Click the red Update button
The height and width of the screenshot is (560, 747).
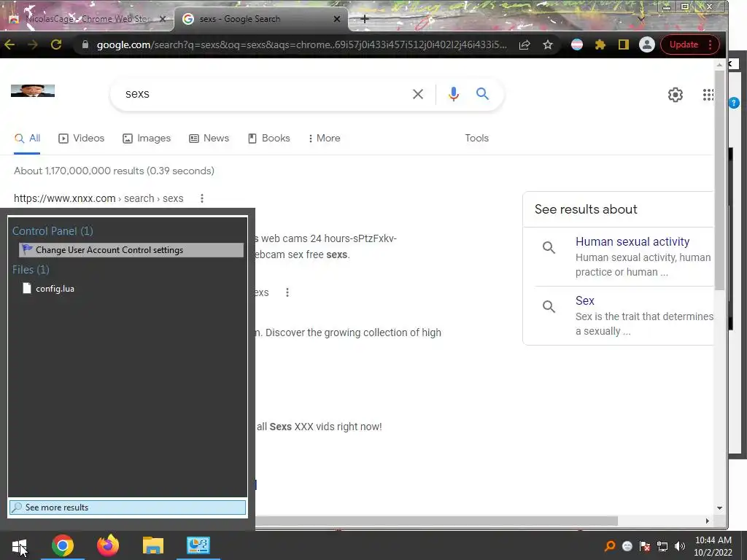684,44
